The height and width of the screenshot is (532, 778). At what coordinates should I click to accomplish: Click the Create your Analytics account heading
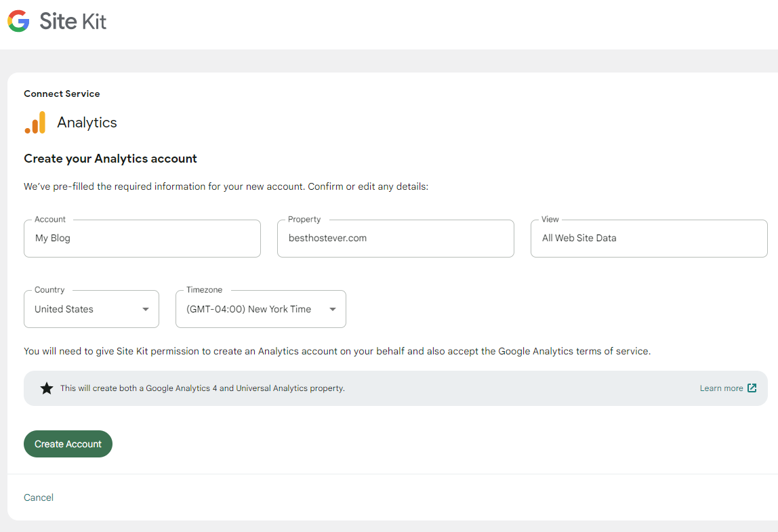110,159
